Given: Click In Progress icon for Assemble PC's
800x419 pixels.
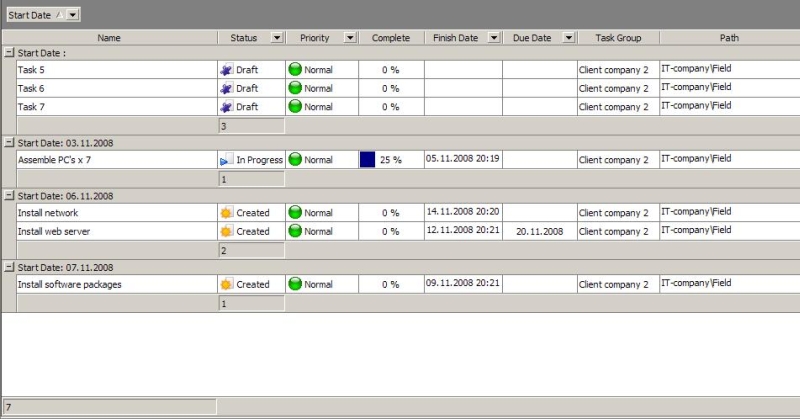Looking at the screenshot, I should 226,160.
